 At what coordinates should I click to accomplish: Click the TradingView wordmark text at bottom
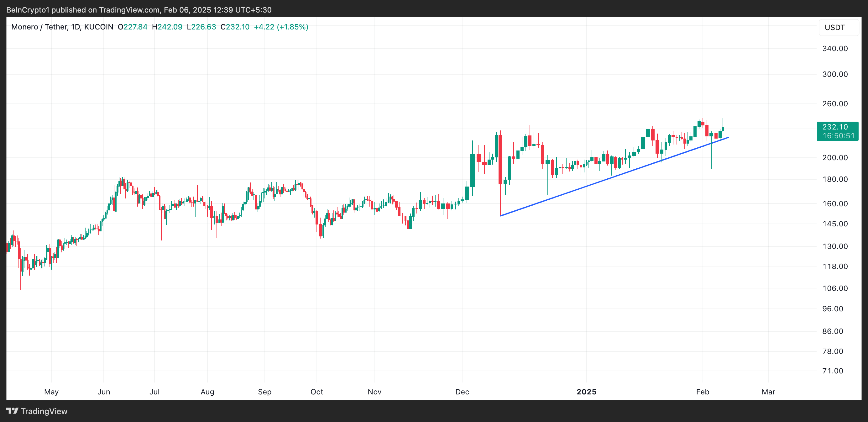[x=44, y=411]
